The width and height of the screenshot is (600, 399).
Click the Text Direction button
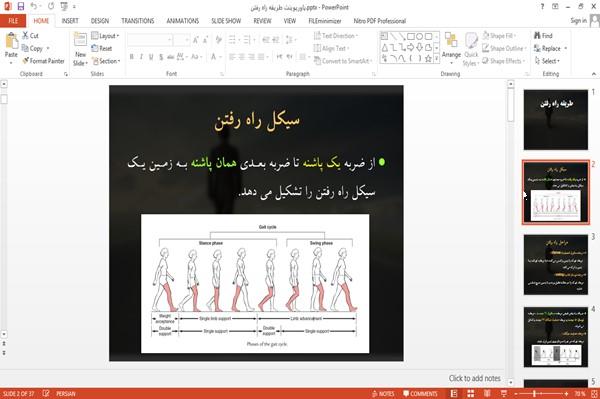click(336, 36)
